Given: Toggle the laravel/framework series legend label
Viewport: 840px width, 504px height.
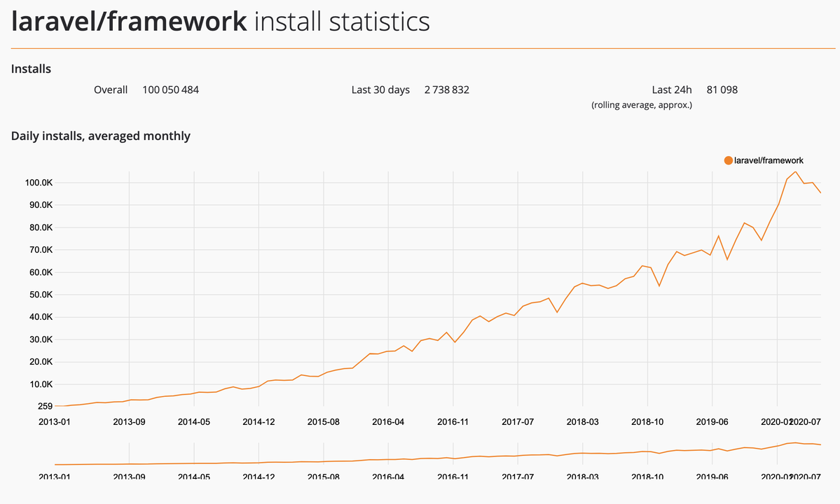Looking at the screenshot, I should [x=769, y=160].
